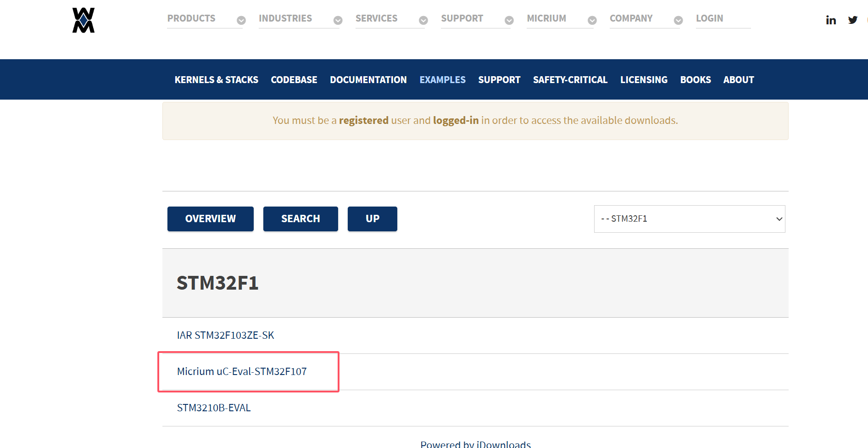Open the MICRIUM top menu

point(546,18)
